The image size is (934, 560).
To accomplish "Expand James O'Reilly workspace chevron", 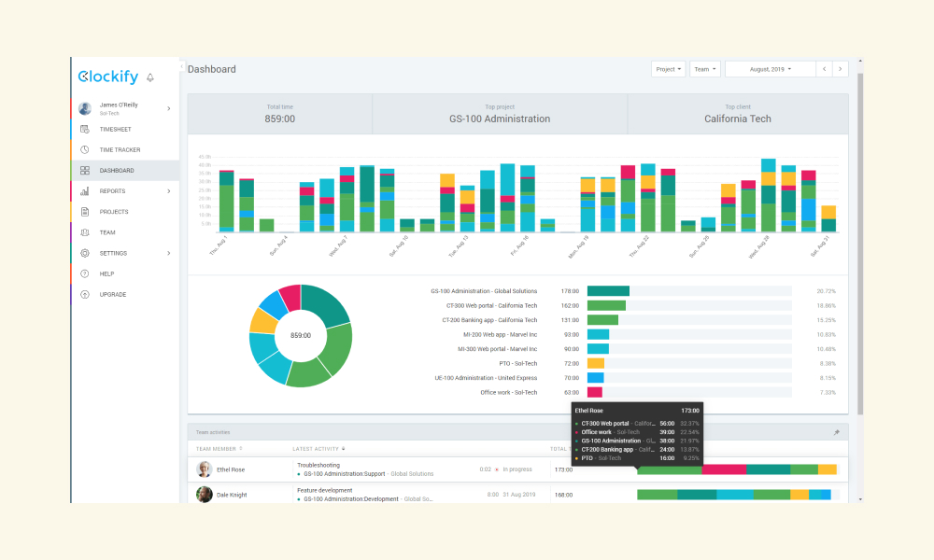I will [x=169, y=108].
